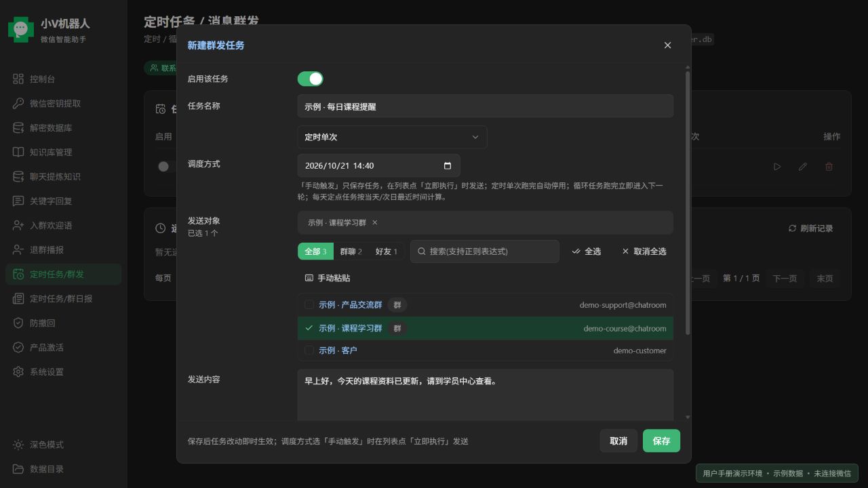This screenshot has width=868, height=488.
Task: Click the 定时任务/群发 sidebar icon
Action: pyautogui.click(x=18, y=274)
